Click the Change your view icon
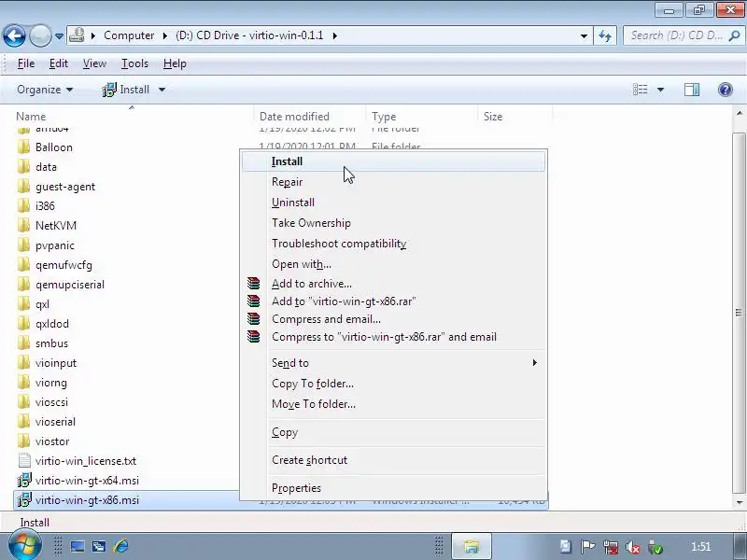This screenshot has height=560, width=747. [640, 90]
